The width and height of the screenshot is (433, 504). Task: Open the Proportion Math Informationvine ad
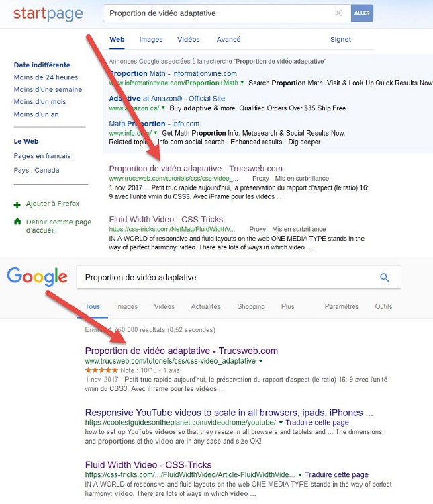[x=173, y=73]
